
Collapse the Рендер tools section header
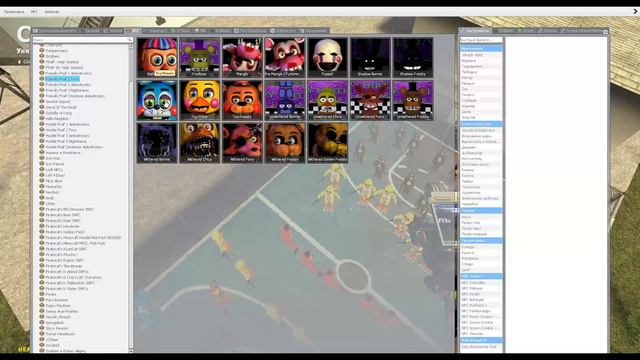coord(481,211)
